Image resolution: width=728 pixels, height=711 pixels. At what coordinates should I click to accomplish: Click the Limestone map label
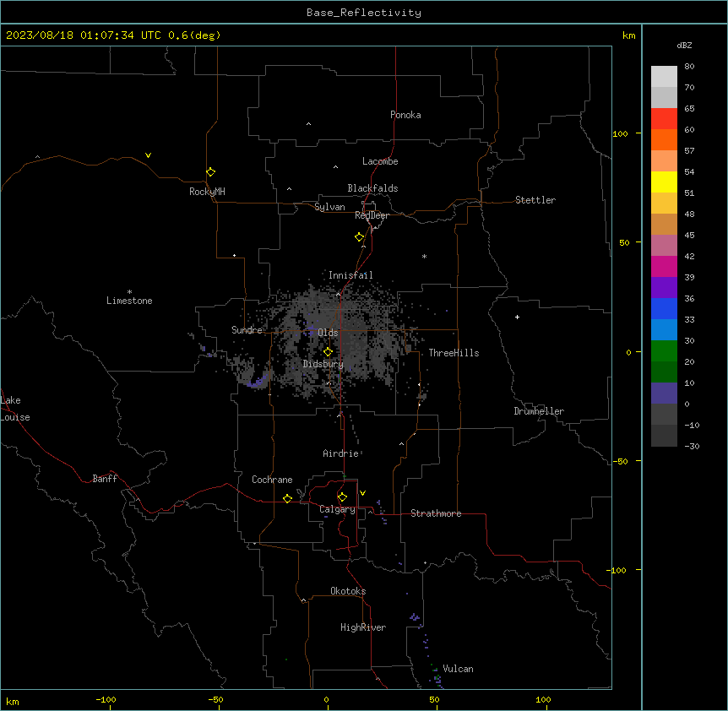129,301
